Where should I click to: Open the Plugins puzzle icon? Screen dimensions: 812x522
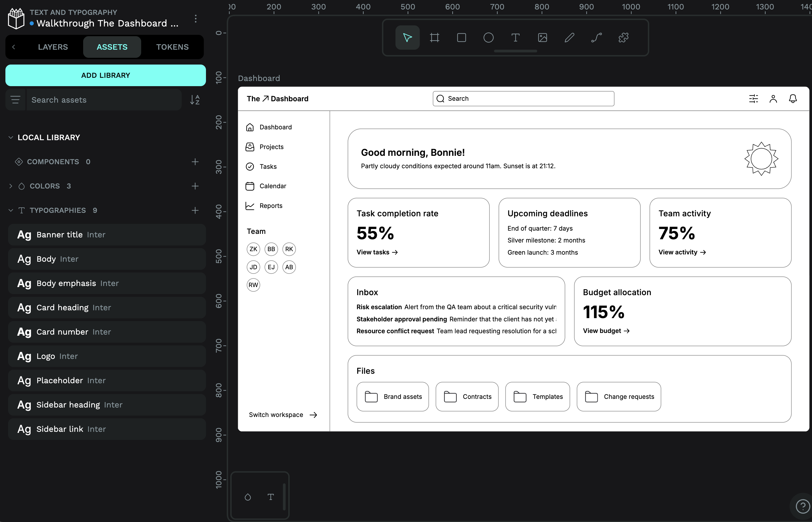pyautogui.click(x=623, y=38)
